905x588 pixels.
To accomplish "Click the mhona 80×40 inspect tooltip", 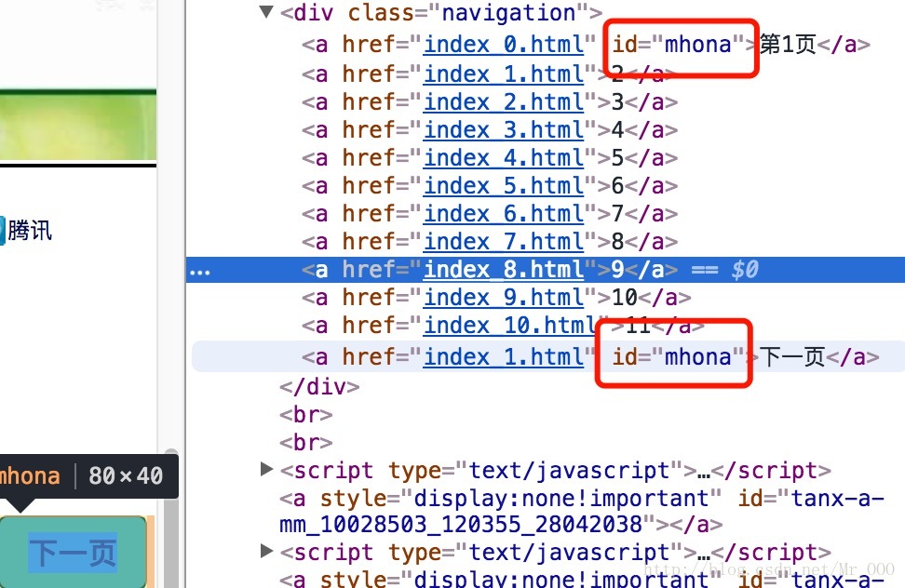I will click(x=88, y=476).
